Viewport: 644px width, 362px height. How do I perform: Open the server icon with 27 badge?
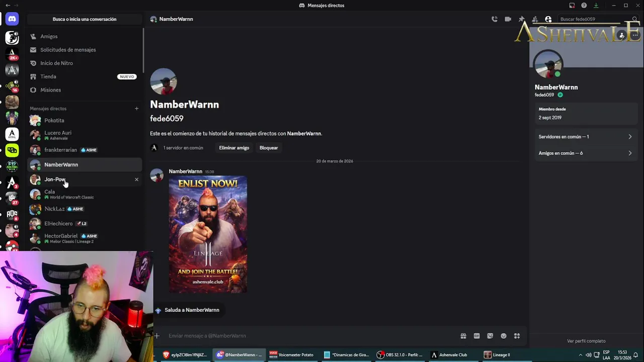pyautogui.click(x=12, y=198)
